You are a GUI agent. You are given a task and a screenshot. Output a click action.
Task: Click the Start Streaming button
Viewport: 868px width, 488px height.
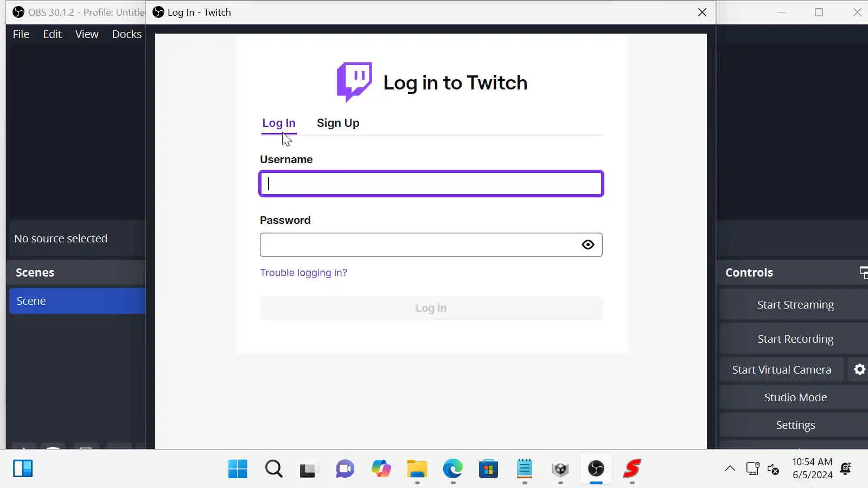pos(794,305)
